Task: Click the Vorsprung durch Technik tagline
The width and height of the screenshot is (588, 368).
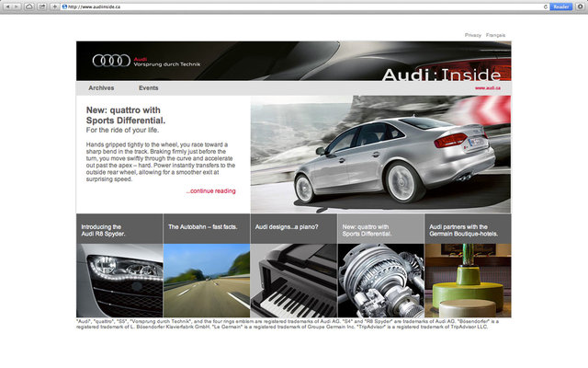Action: [167, 64]
